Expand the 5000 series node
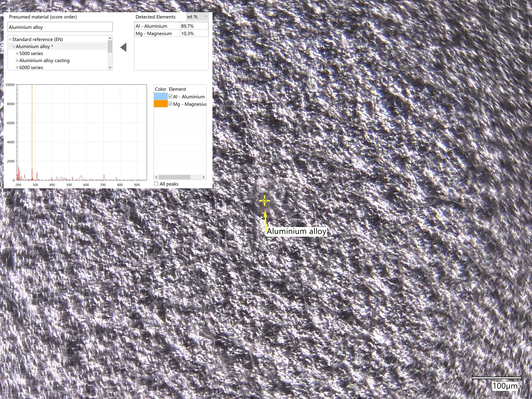Screen dimensions: 532x399 (17, 54)
